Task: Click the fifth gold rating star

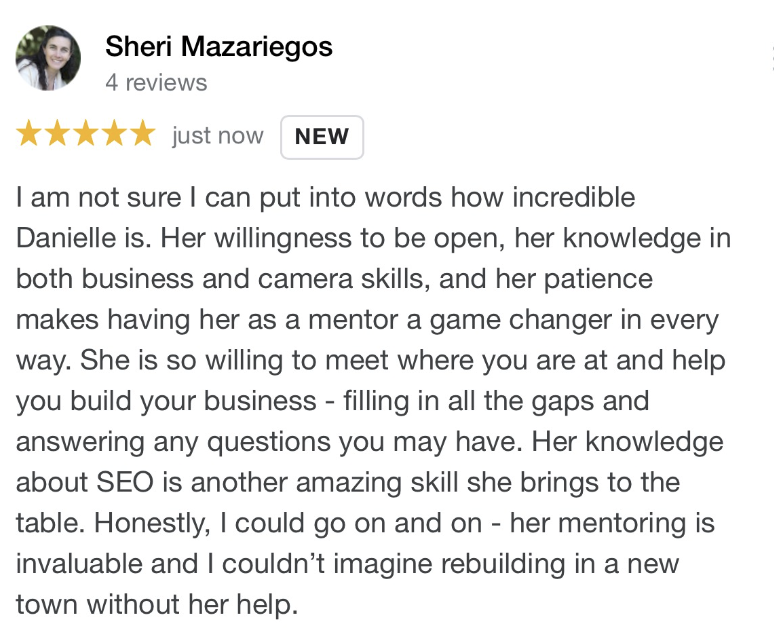Action: 143,133
